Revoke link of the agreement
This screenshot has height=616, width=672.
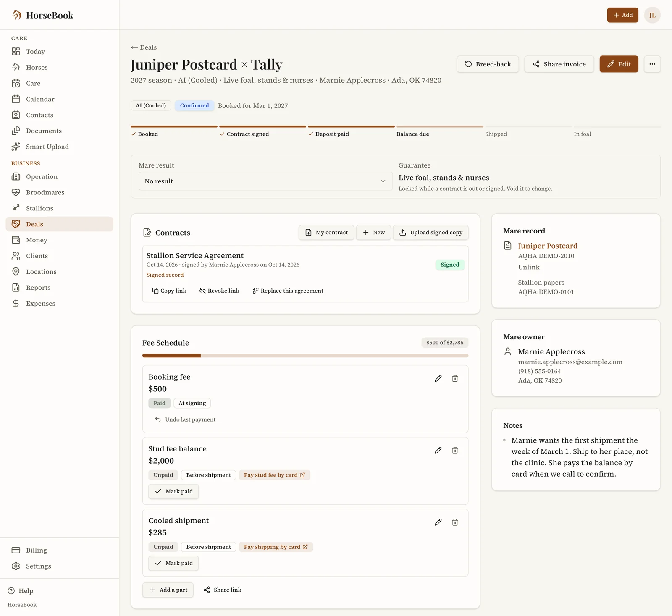[x=219, y=291]
